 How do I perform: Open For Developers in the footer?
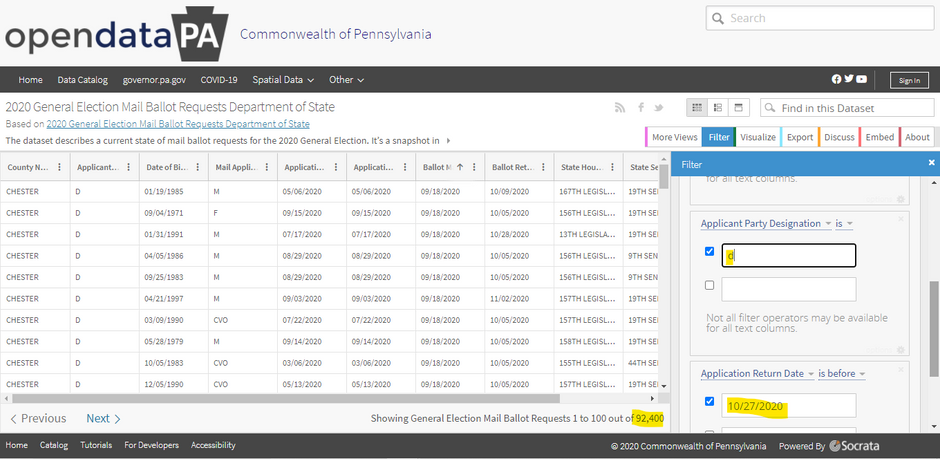click(151, 445)
